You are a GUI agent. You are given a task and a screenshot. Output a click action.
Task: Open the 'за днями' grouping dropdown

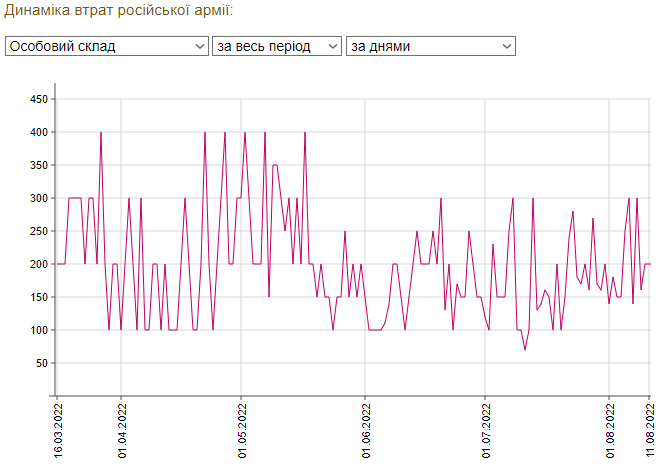click(x=430, y=46)
